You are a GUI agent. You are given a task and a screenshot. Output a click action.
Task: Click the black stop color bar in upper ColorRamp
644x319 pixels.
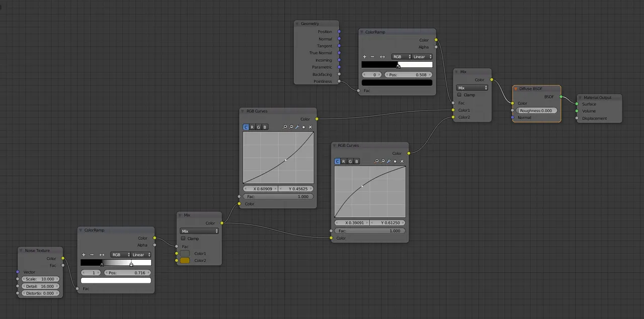pyautogui.click(x=397, y=82)
